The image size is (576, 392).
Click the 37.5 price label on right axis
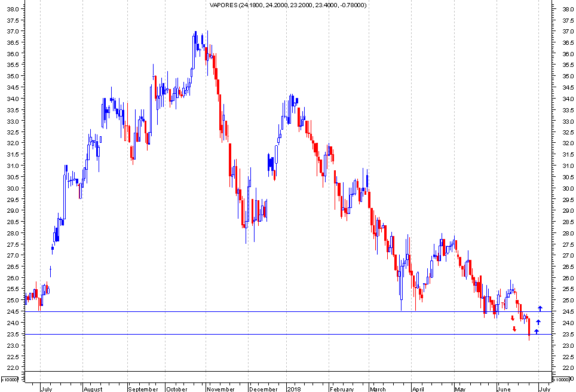tap(568, 20)
